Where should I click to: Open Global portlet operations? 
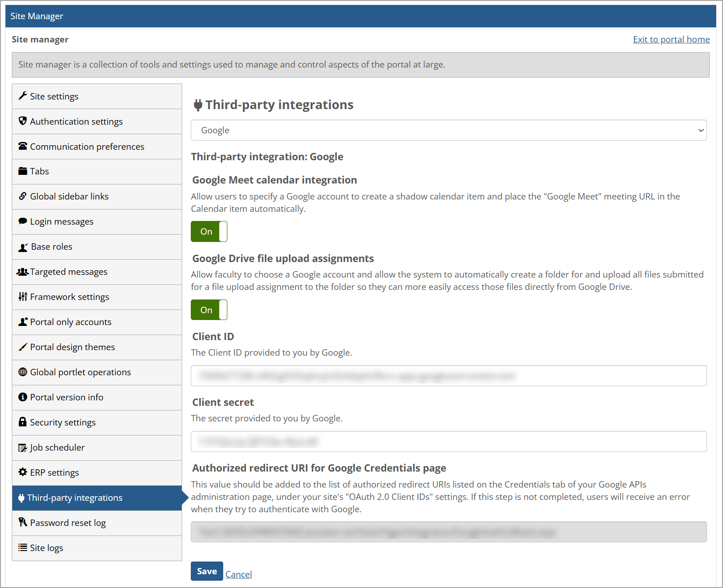tap(97, 373)
